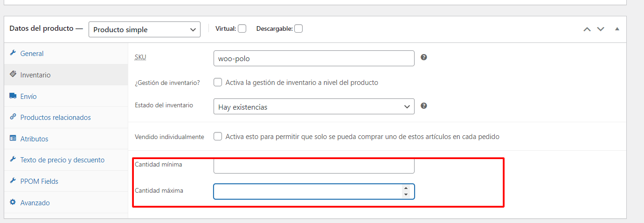644x223 pixels.
Task: Click the help icon next to SKU field
Action: tap(424, 57)
